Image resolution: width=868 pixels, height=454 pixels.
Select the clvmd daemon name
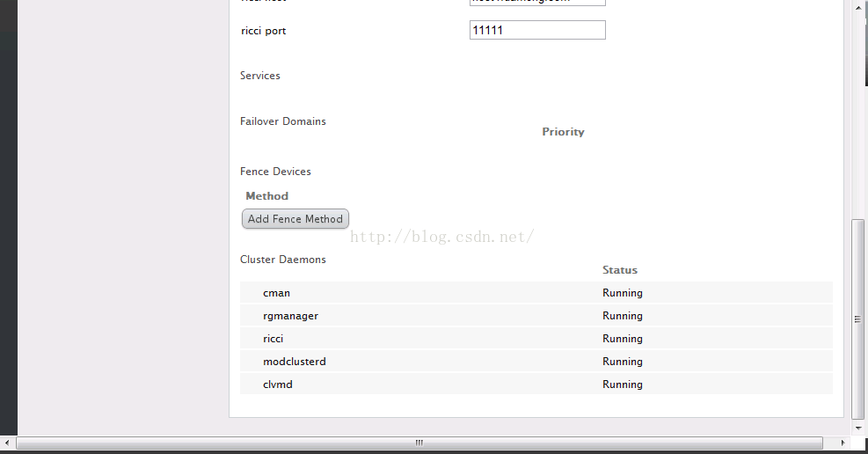coord(277,384)
